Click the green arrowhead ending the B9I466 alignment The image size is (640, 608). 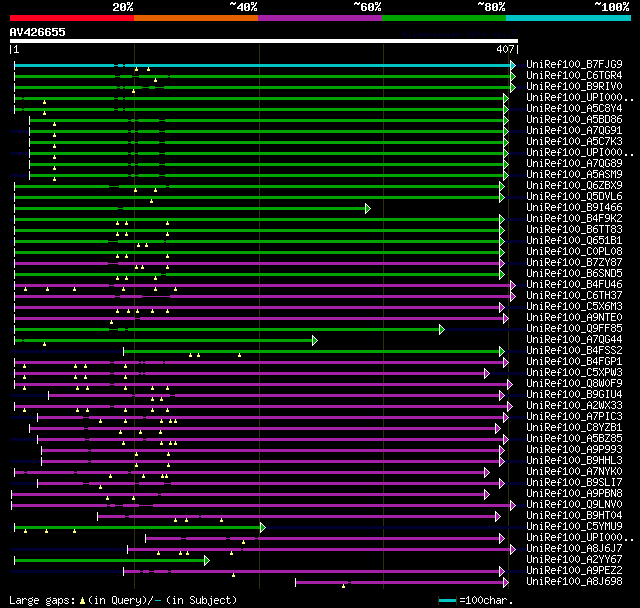coord(368,209)
